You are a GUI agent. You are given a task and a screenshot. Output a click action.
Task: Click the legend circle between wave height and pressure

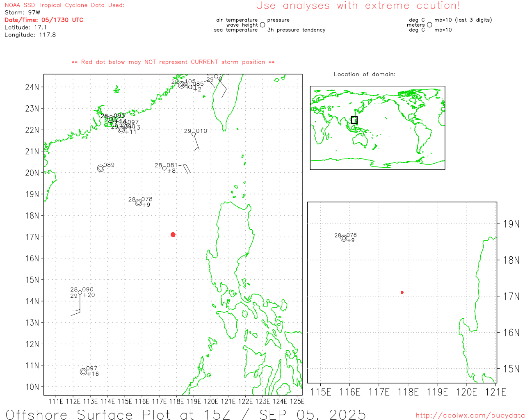click(x=262, y=25)
